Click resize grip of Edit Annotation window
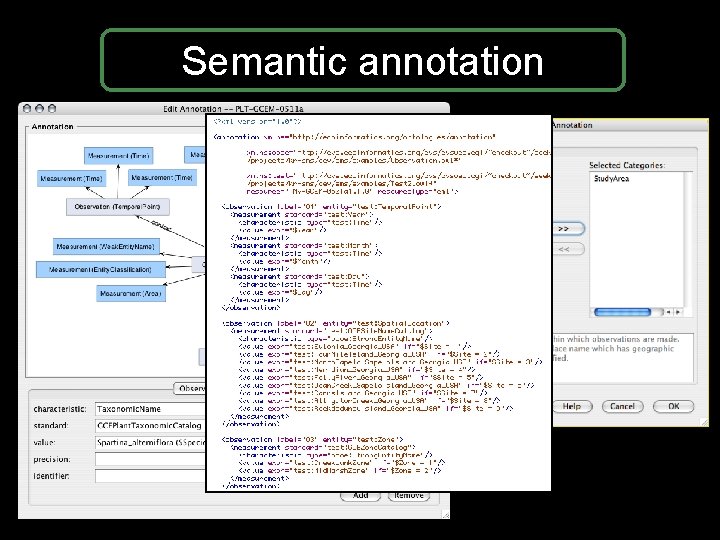Viewport: 720px width, 540px height. (x=445, y=515)
